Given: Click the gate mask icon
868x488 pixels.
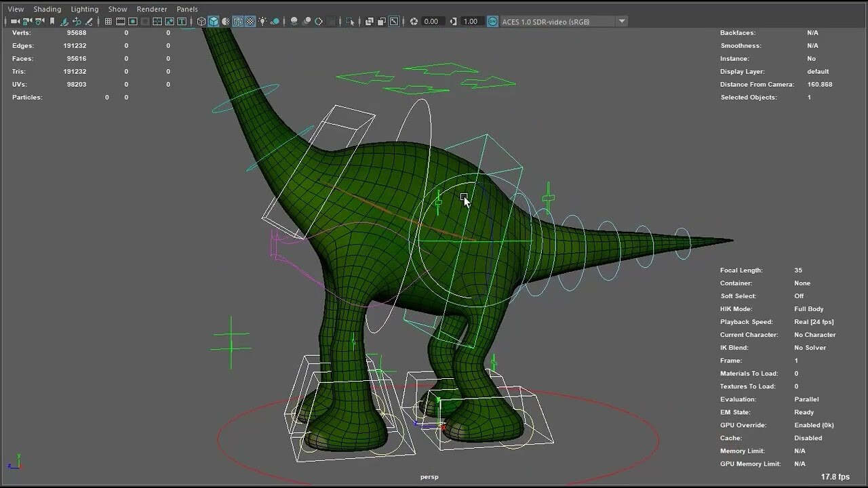Looking at the screenshot, I should (x=144, y=21).
